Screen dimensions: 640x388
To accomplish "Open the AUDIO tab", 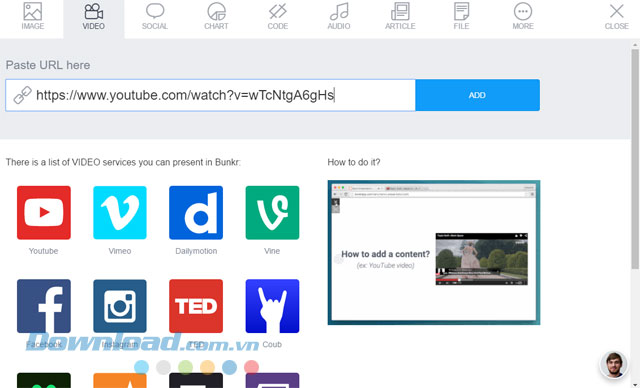I will [339, 17].
